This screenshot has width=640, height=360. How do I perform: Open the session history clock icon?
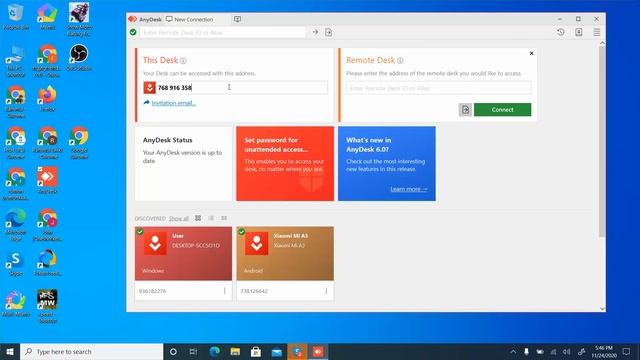coord(561,32)
